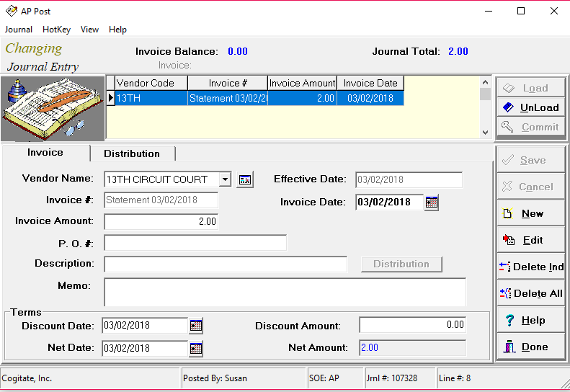Image resolution: width=570 pixels, height=392 pixels.
Task: Click the Invoice Balance value 0.00
Action: [x=238, y=51]
